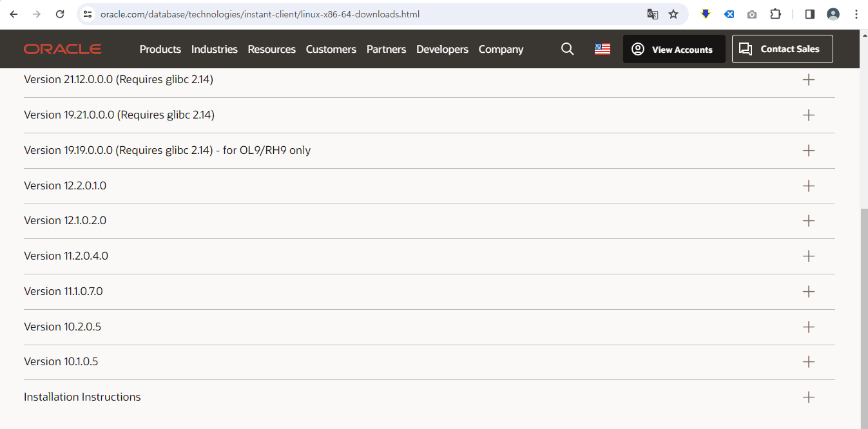Click the browser forward arrow
The width and height of the screenshot is (868, 429).
click(x=37, y=14)
